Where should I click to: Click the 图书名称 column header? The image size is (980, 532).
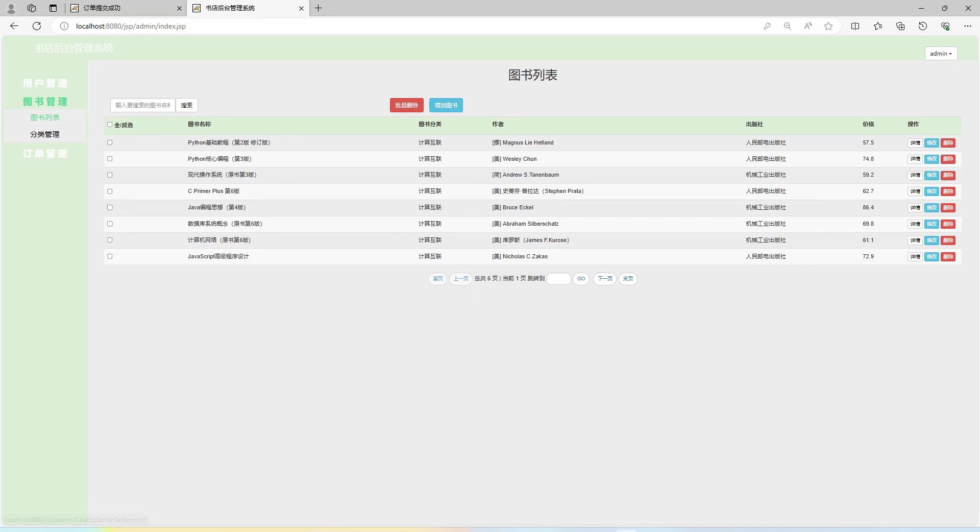tap(199, 124)
